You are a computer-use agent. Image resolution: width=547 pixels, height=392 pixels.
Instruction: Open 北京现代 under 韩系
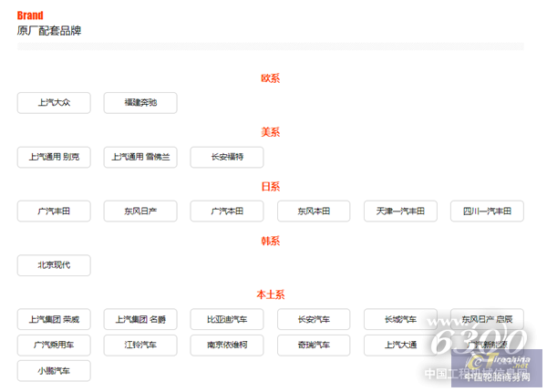click(54, 265)
